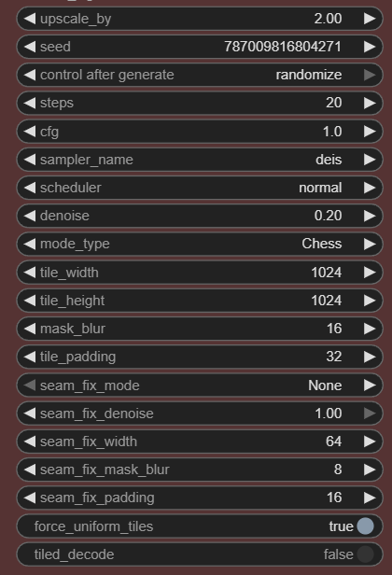Decrease upscale_by with left arrow
This screenshot has width=392, height=575.
[x=30, y=19]
